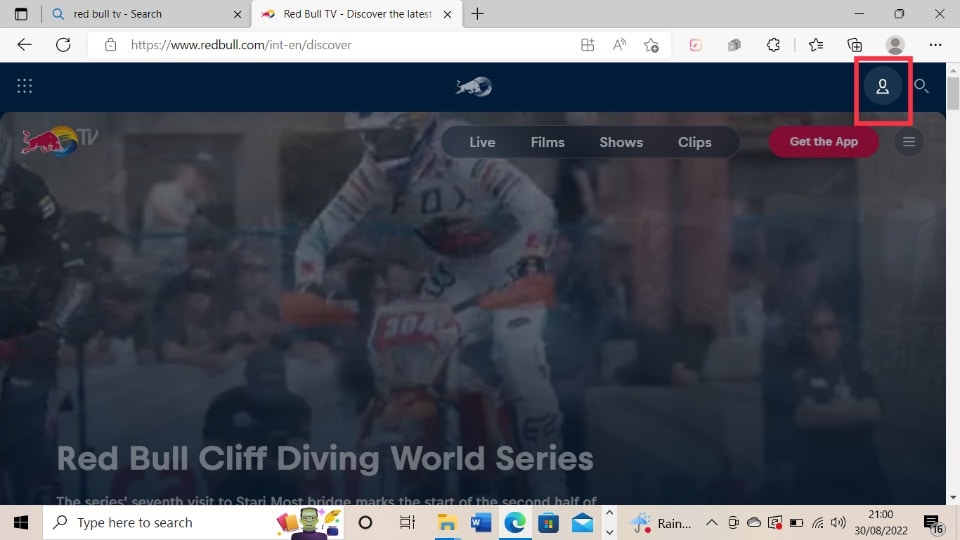This screenshot has width=960, height=540.
Task: Open the browser apps grid icon in address bar
Action: coord(588,45)
